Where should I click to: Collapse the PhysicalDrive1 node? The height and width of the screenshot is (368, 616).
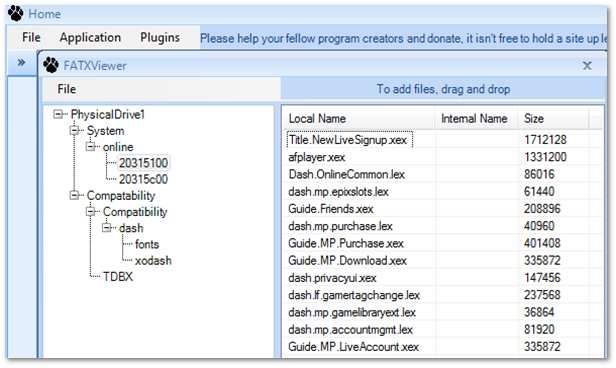(58, 114)
